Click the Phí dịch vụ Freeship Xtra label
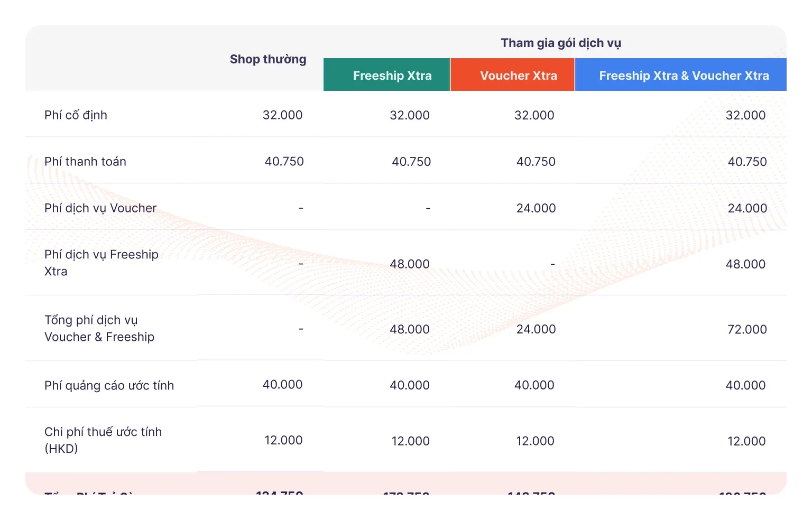This screenshot has width=812, height=520. coord(101,263)
